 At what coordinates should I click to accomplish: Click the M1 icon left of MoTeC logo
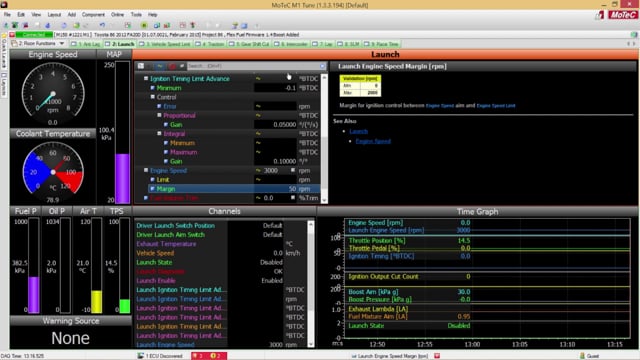pos(600,16)
